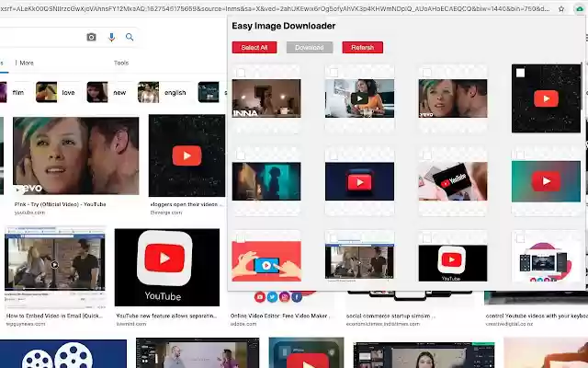588x368 pixels.
Task: Bookmark page with the star icon
Action: coord(561,8)
